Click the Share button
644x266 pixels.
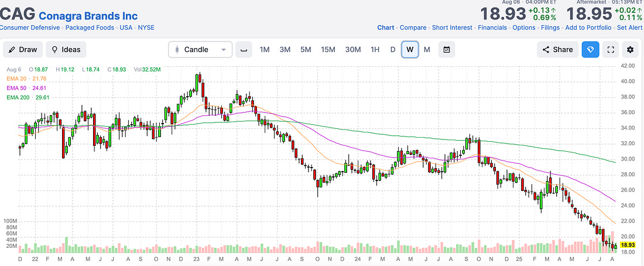click(x=558, y=50)
